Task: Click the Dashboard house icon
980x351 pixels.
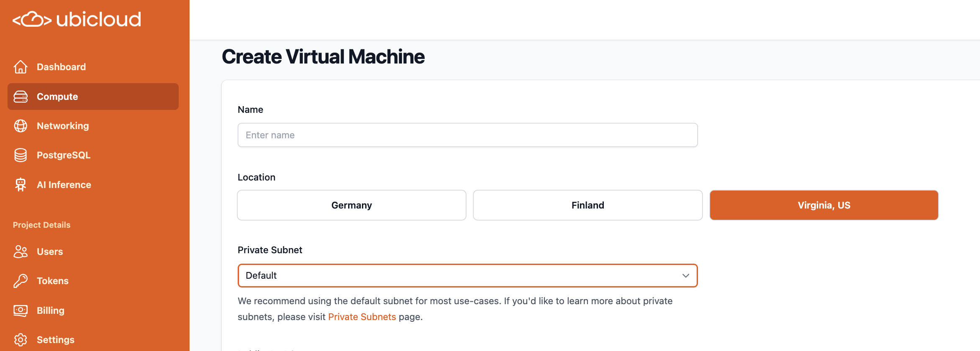Action: [x=21, y=67]
